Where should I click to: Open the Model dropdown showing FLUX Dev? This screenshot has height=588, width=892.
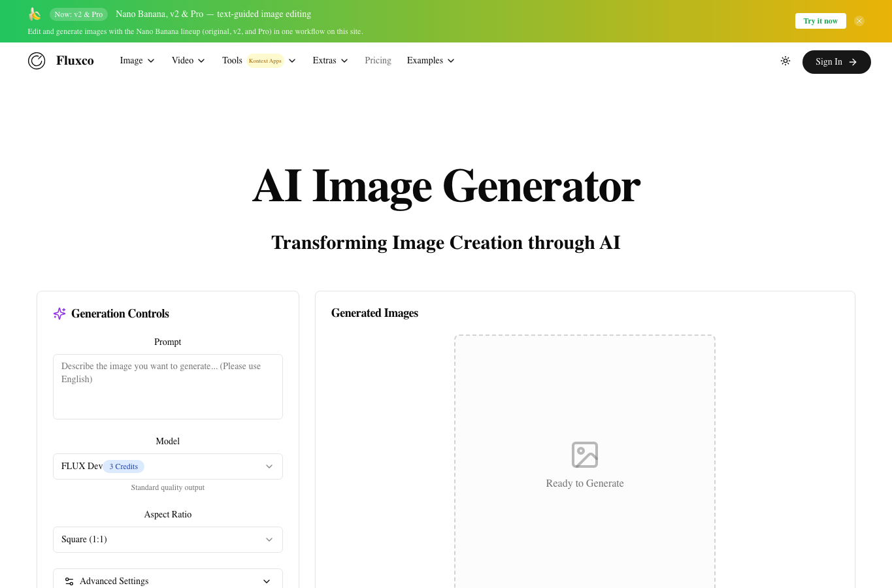(168, 466)
